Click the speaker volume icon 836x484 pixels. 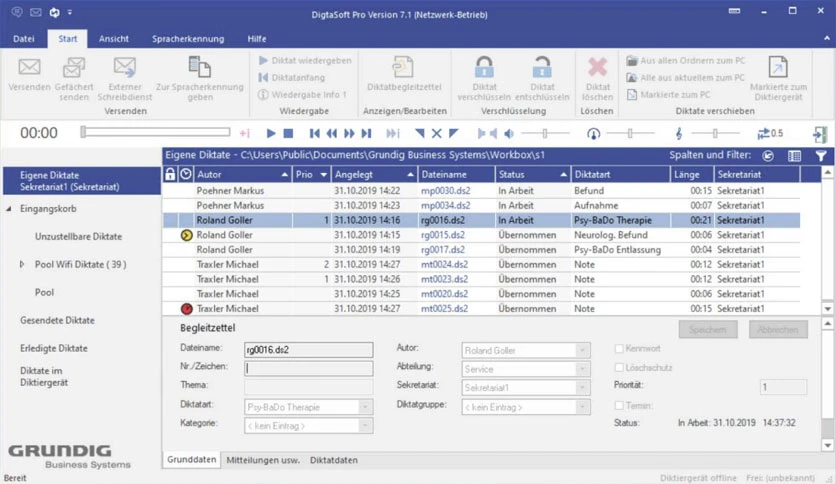coord(509,133)
